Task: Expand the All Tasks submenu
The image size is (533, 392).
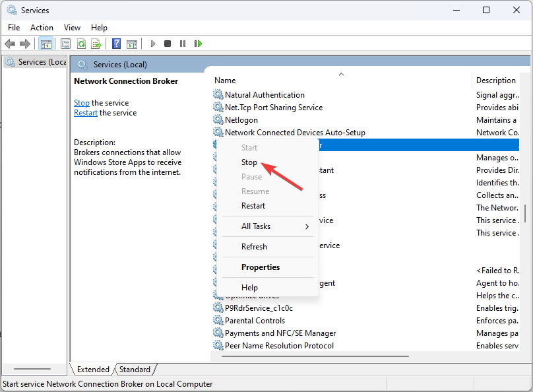Action: [x=268, y=226]
